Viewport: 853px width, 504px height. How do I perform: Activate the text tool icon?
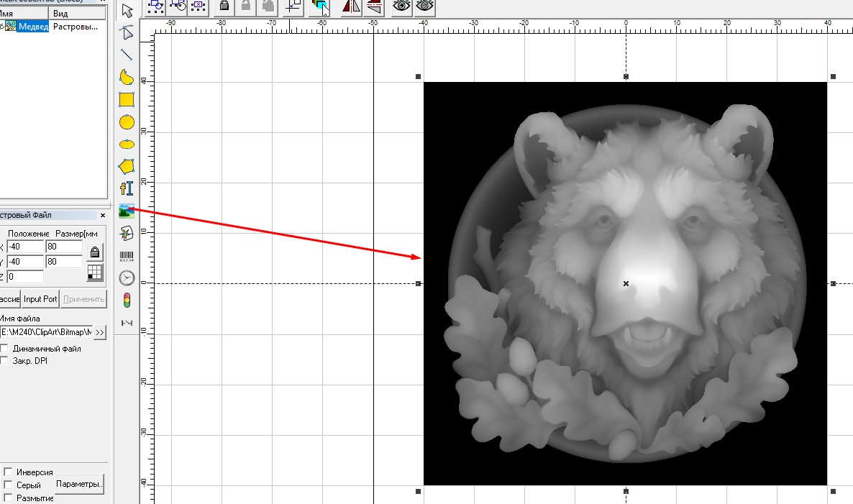127,188
